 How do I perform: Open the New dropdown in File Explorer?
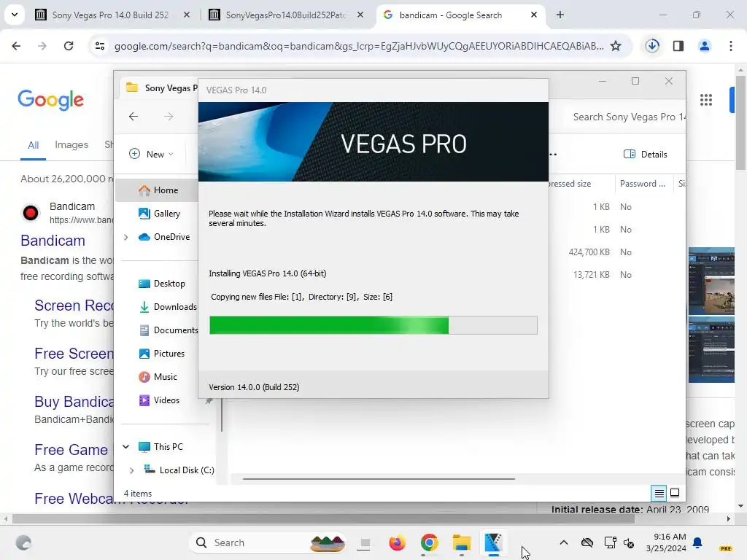[x=151, y=155]
